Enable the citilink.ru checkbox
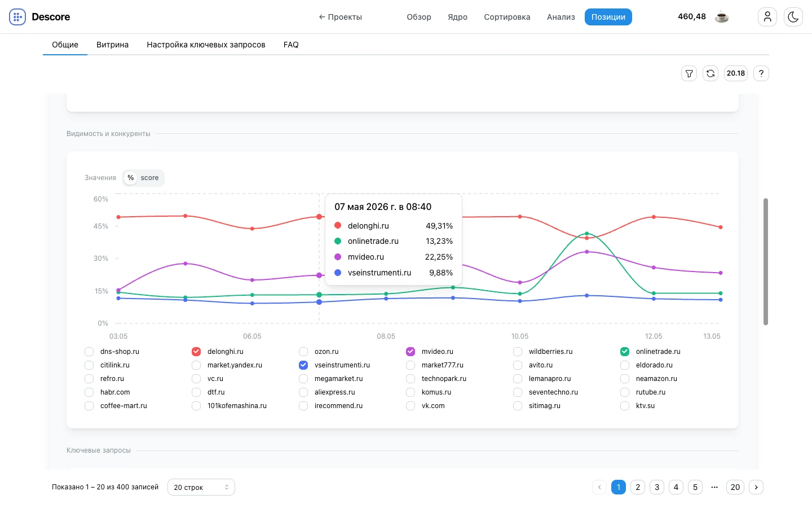The height and width of the screenshot is (508, 812). coord(89,365)
